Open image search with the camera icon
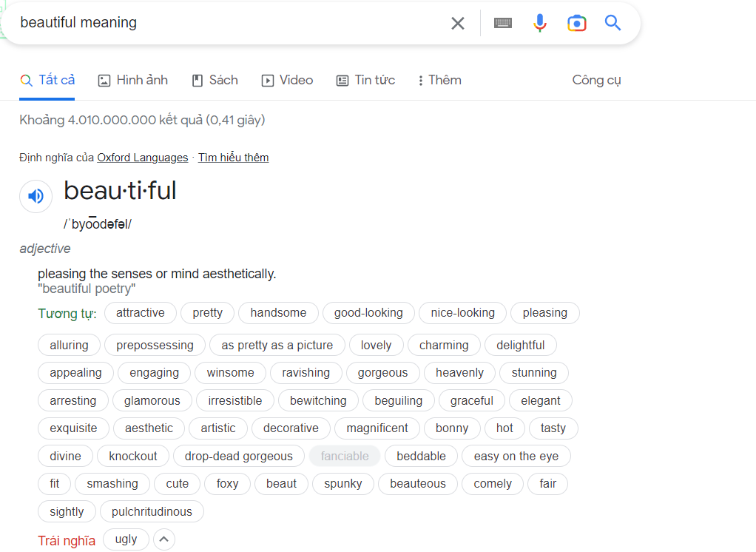The width and height of the screenshot is (756, 552). (577, 23)
